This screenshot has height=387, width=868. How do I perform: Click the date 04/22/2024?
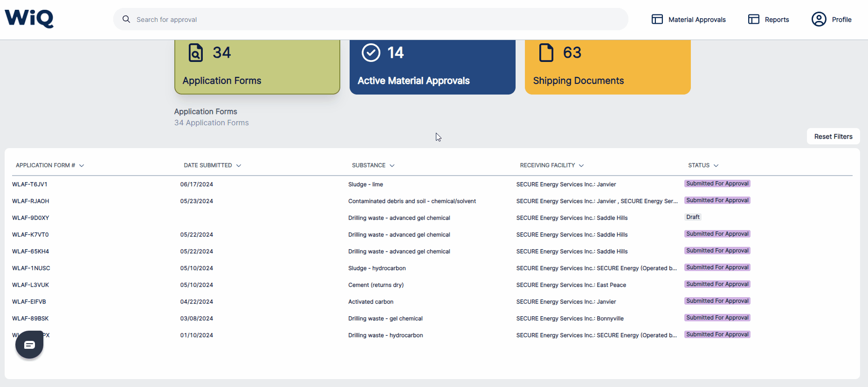coord(197,302)
